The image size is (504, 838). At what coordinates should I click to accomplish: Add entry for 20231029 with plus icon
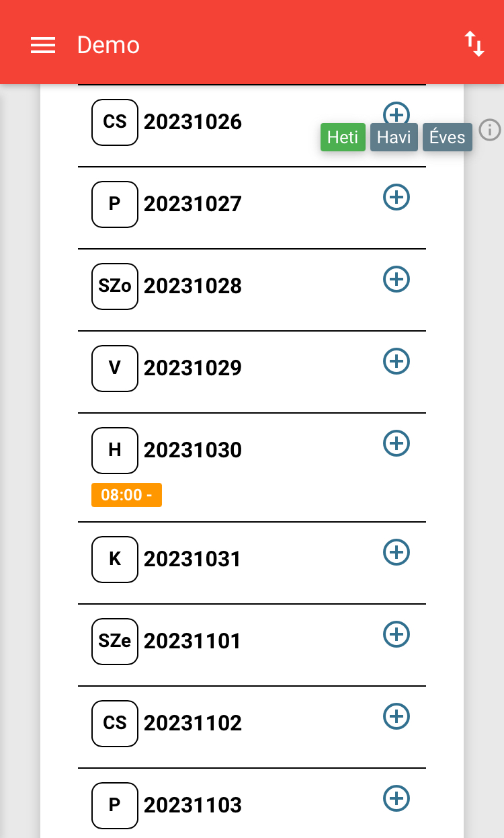pyautogui.click(x=396, y=361)
